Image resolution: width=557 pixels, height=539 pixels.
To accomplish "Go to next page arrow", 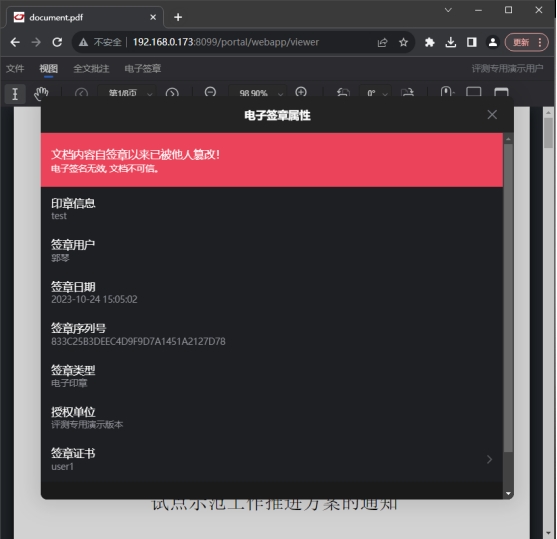I will [172, 93].
